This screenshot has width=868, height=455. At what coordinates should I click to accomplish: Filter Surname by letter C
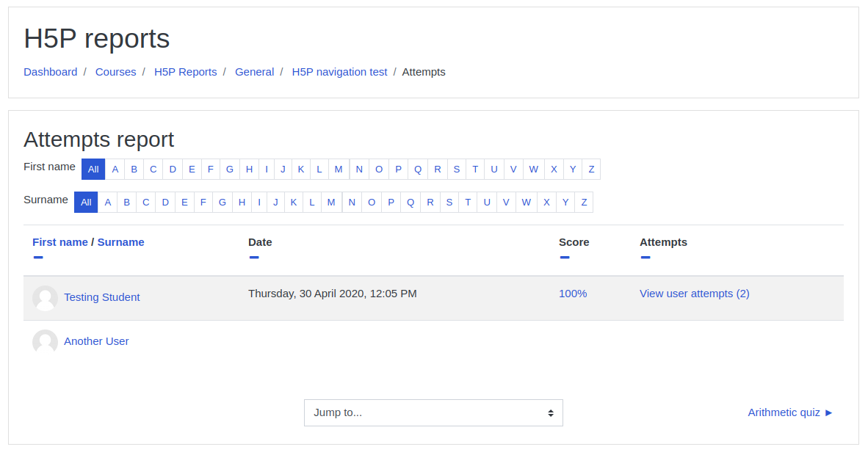point(146,203)
